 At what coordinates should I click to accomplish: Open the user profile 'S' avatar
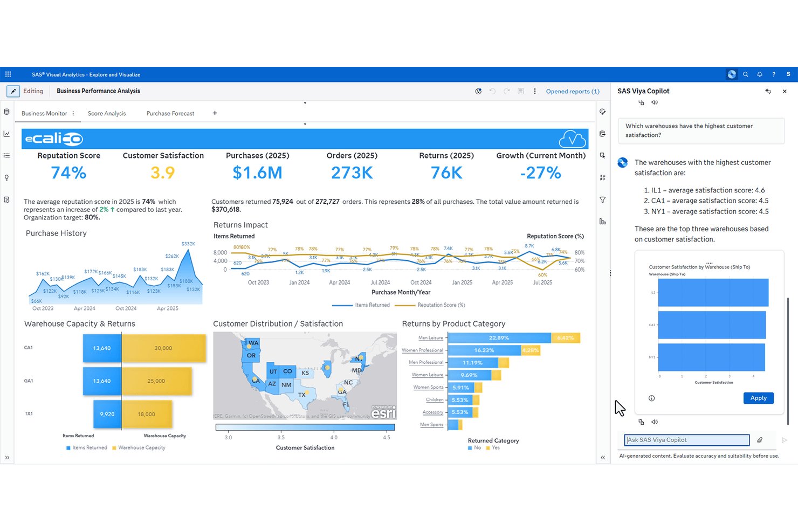(788, 74)
